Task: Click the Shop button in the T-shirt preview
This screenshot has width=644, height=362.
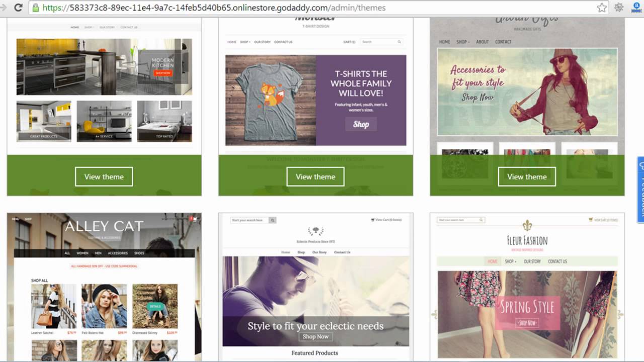Action: click(361, 124)
